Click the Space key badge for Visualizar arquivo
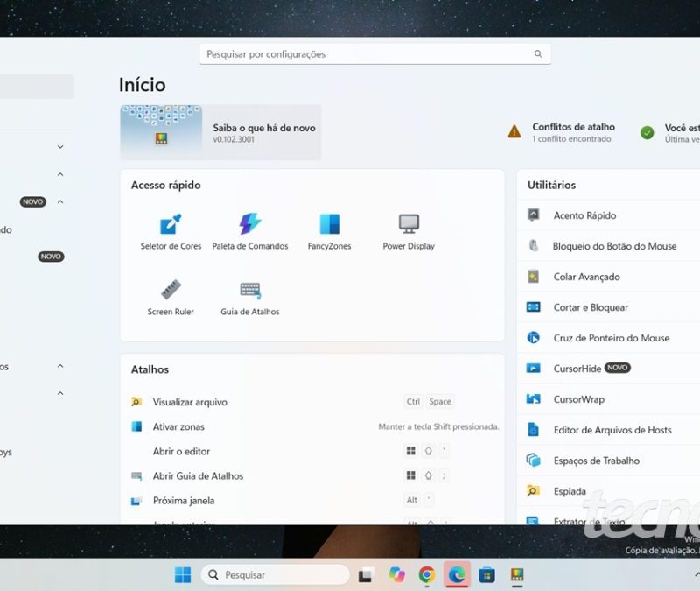The width and height of the screenshot is (700, 591). pyautogui.click(x=440, y=401)
